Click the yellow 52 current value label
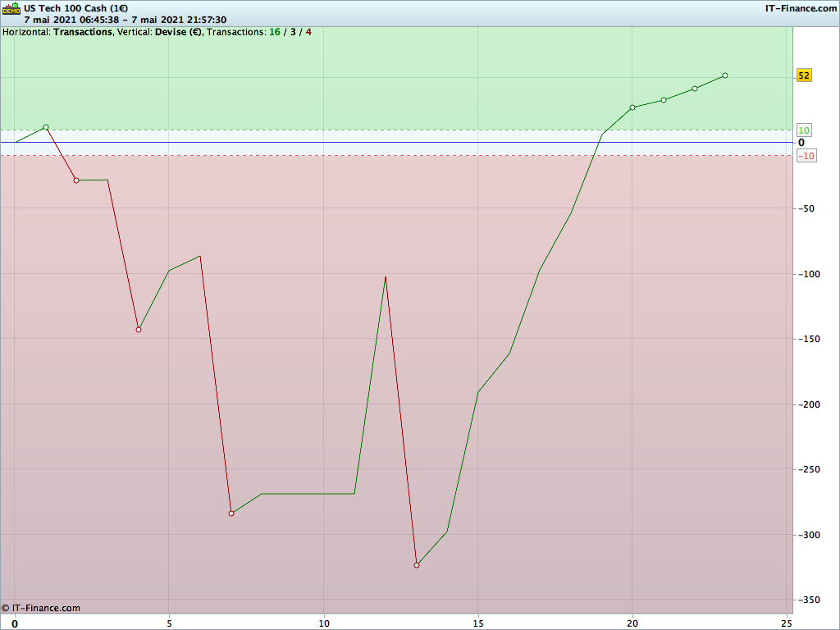This screenshot has height=630, width=840. [804, 75]
